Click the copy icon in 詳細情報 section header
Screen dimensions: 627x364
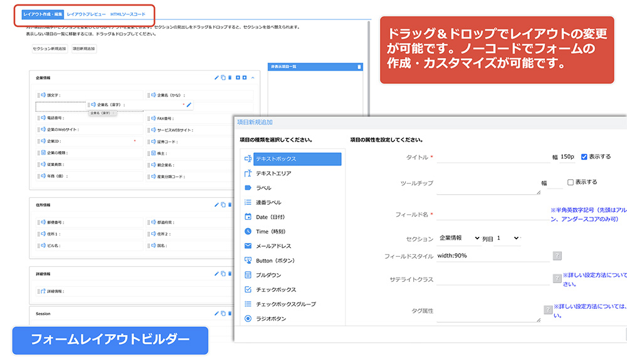click(223, 273)
